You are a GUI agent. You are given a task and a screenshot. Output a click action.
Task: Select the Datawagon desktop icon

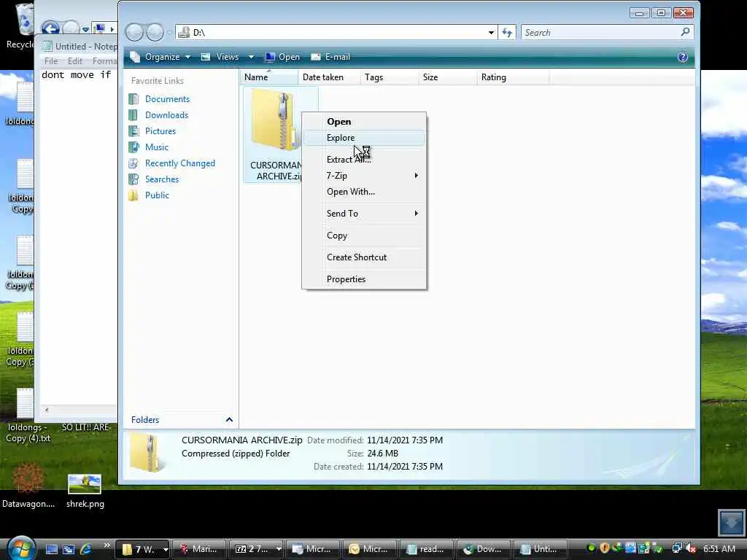pyautogui.click(x=28, y=486)
